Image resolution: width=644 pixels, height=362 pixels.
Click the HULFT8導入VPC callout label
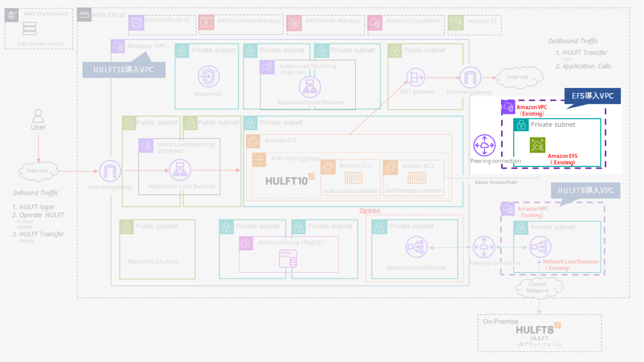586,190
